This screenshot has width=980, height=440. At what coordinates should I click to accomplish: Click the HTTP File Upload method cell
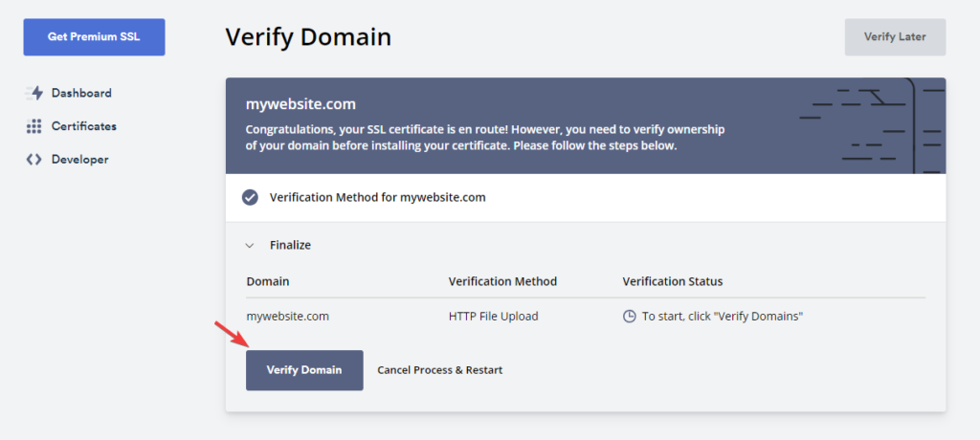click(493, 316)
